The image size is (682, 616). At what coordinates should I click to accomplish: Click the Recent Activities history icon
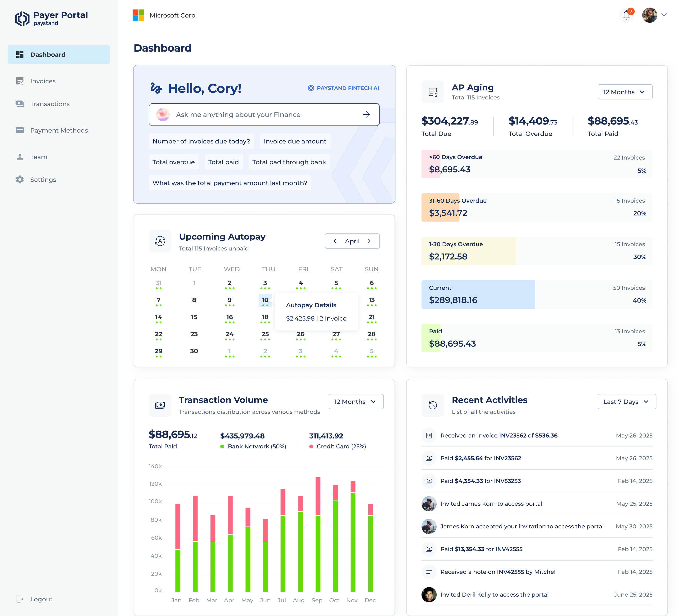pos(433,405)
